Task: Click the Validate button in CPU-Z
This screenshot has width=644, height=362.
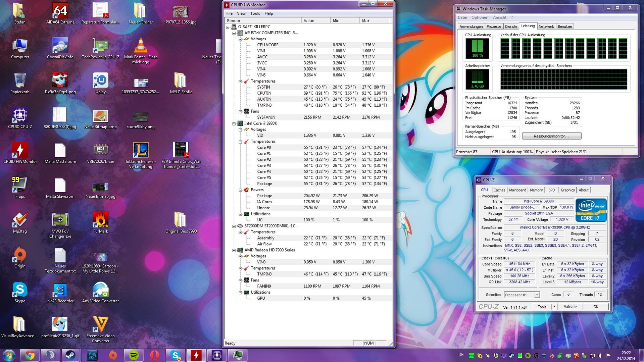Action: [570, 307]
